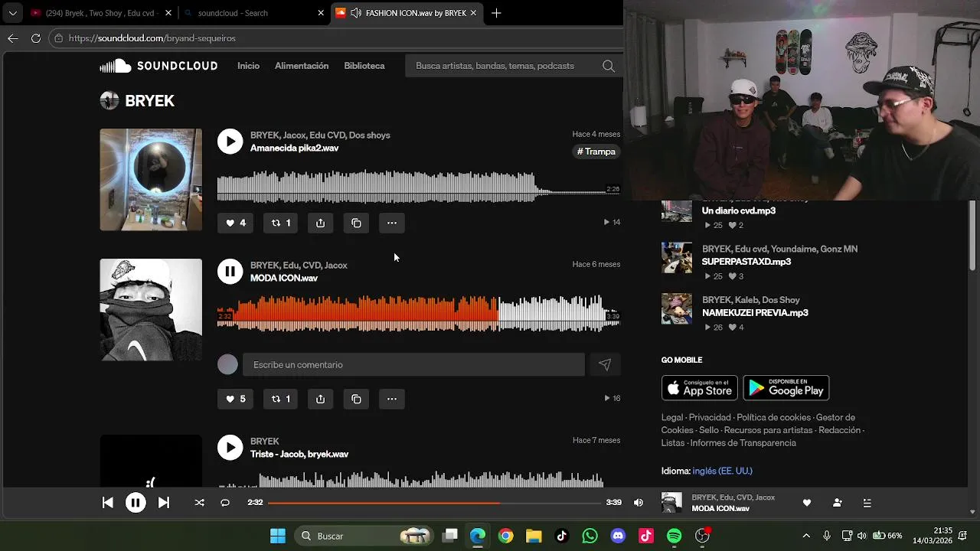This screenshot has width=980, height=551.
Task: Open Biblioteca in SoundCloud navigation
Action: pos(364,66)
